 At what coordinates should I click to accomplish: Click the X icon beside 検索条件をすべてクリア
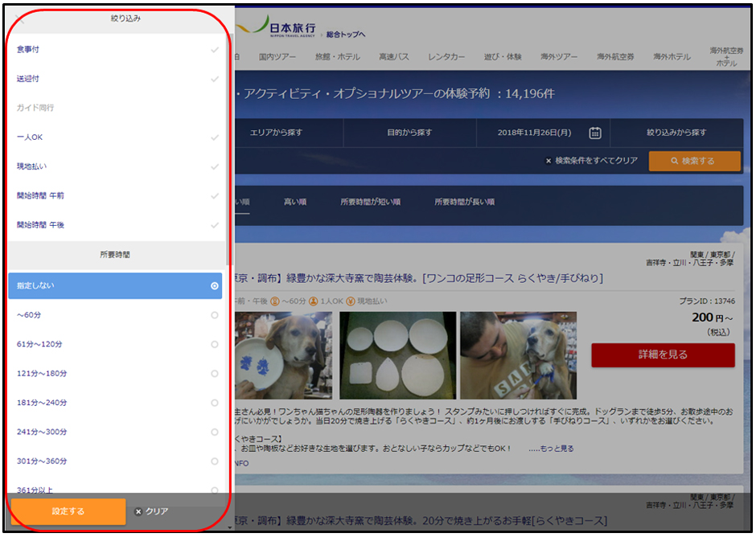(x=549, y=161)
